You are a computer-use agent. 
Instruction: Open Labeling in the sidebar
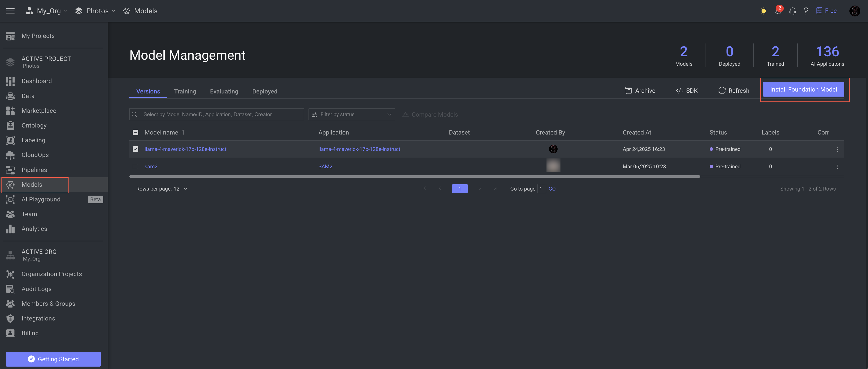(33, 140)
